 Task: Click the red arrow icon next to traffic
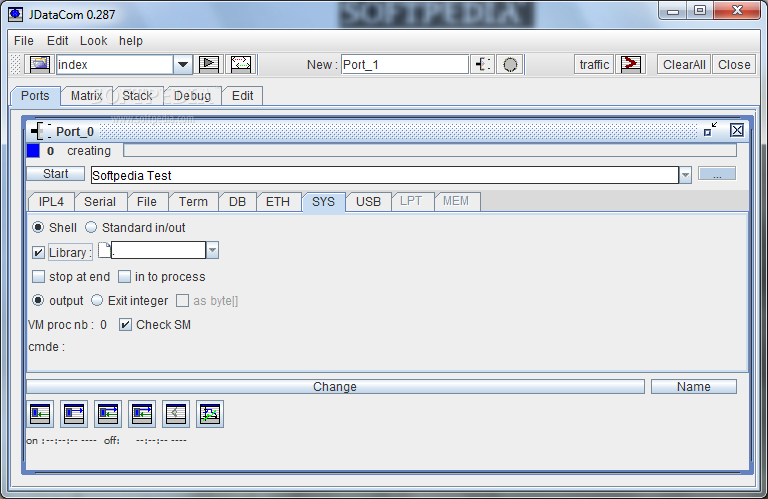coord(630,64)
